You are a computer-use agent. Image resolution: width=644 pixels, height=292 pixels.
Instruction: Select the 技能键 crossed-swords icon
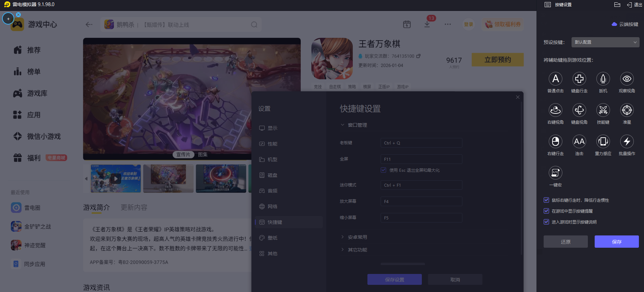603,110
